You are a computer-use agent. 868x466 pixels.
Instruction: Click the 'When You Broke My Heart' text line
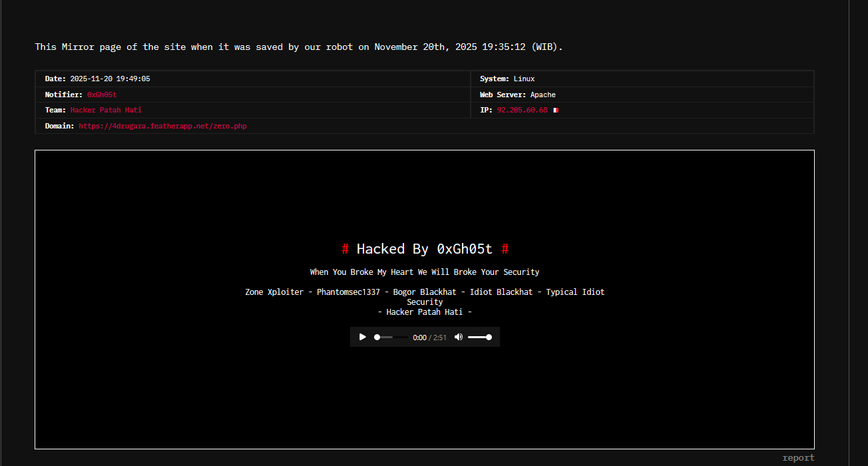coord(425,272)
